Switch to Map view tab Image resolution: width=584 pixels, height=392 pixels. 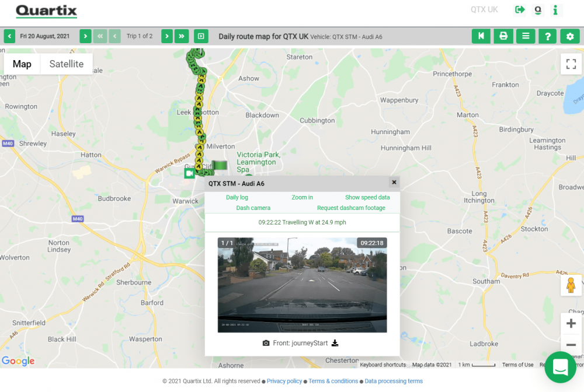(22, 64)
